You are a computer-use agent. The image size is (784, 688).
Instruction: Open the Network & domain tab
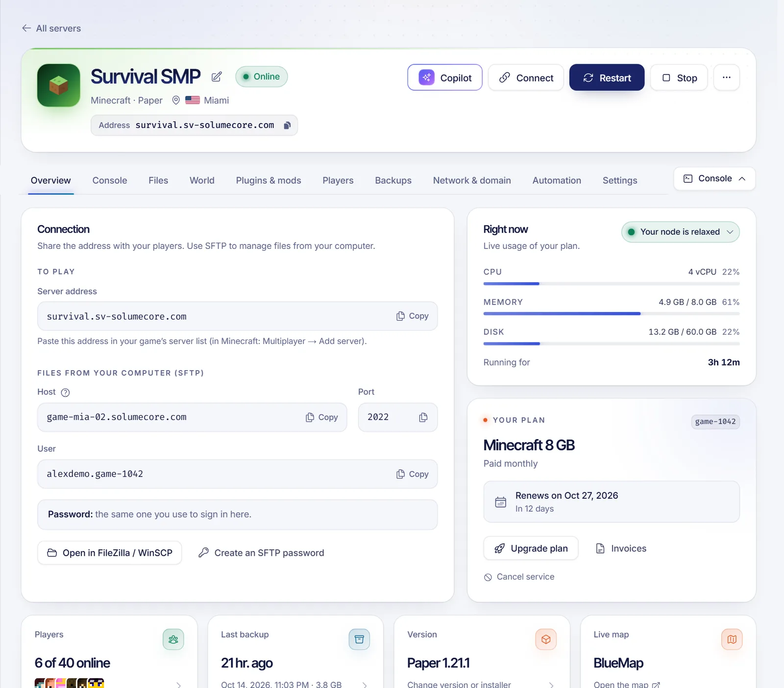tap(472, 180)
